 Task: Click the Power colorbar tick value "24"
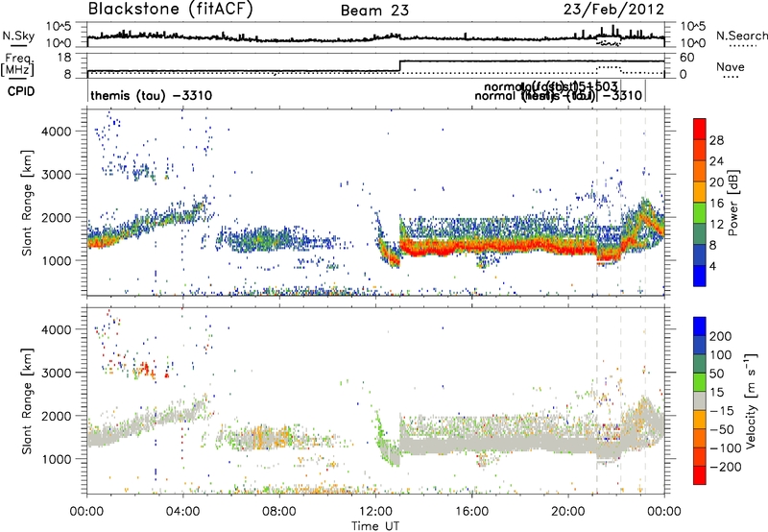pyautogui.click(x=716, y=161)
